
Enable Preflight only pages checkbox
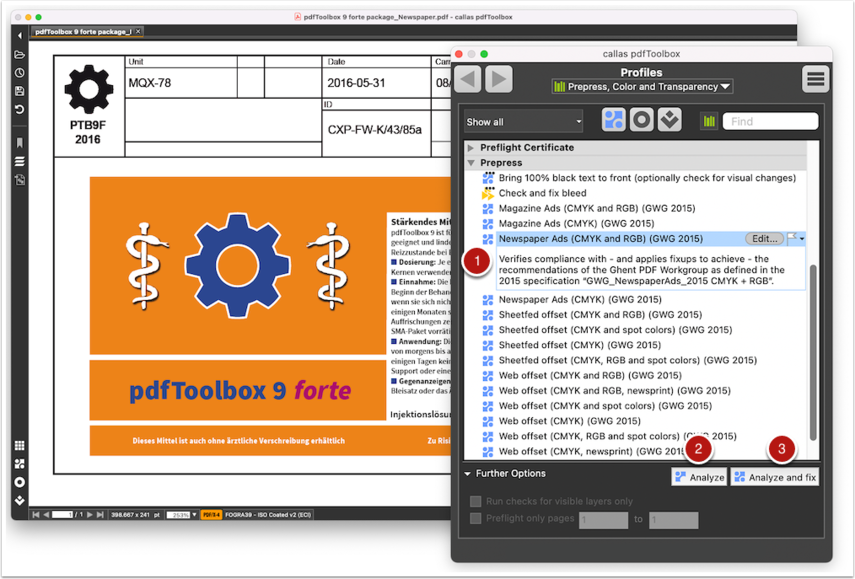tap(475, 518)
